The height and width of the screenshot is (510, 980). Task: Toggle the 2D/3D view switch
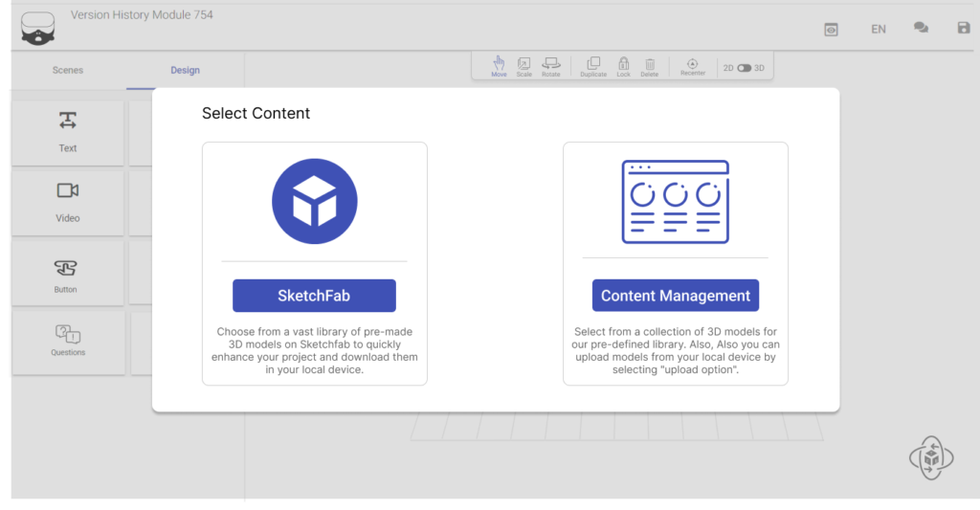click(744, 68)
